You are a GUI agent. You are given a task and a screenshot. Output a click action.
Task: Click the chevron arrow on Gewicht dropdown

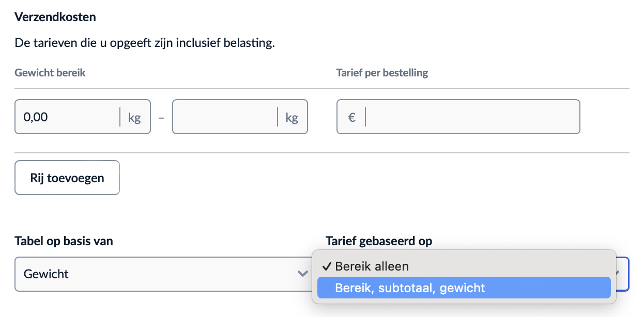302,274
